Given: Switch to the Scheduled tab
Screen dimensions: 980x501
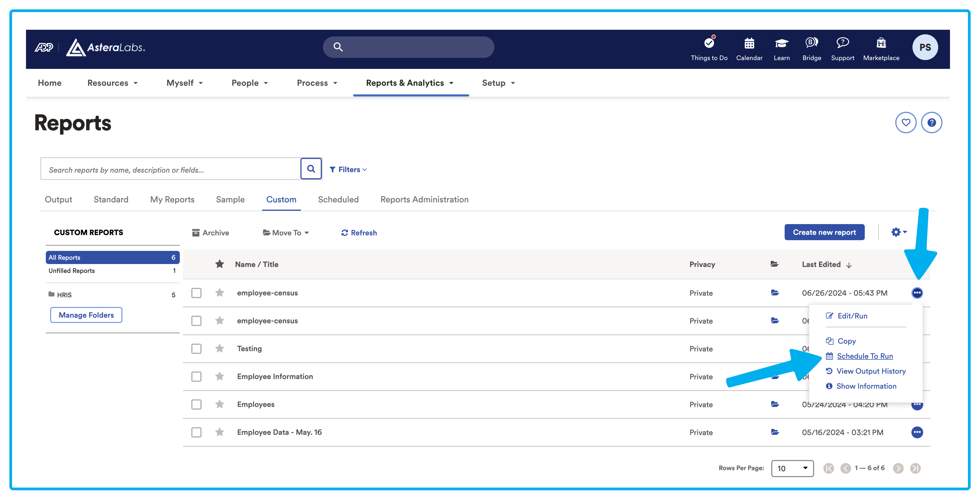Looking at the screenshot, I should point(338,199).
